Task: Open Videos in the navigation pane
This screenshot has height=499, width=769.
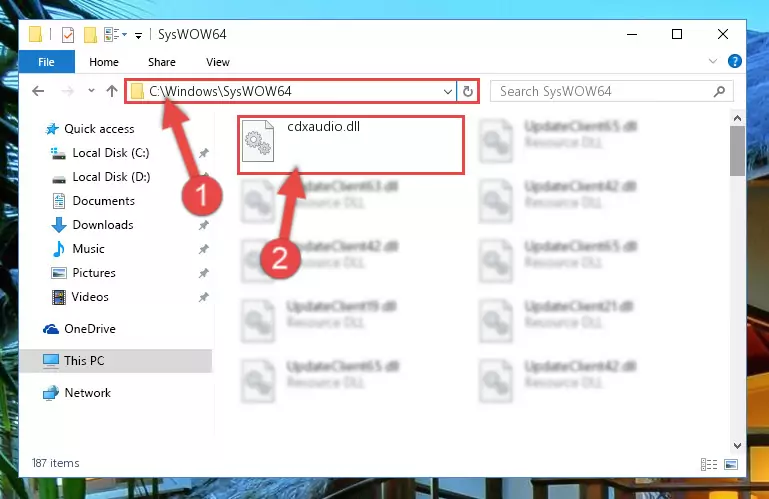Action: (90, 297)
